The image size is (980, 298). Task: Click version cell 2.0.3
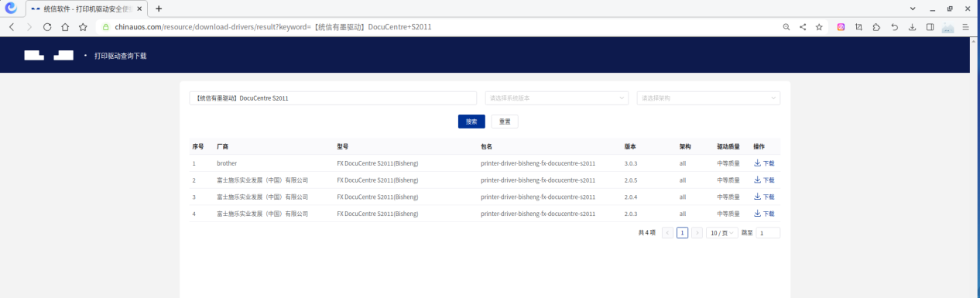point(632,214)
